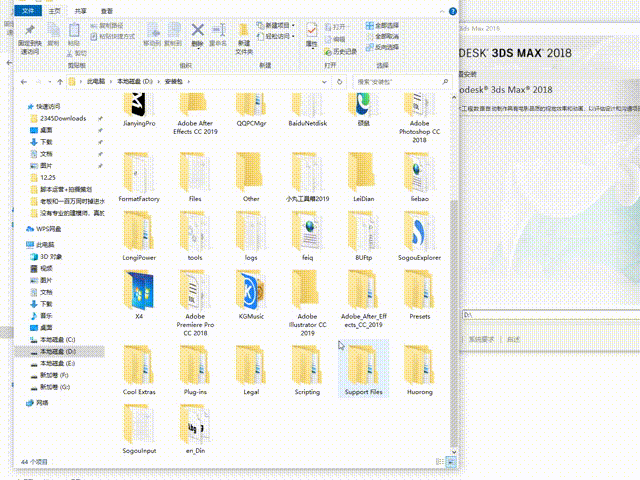Click 全部选择 select all
This screenshot has height=480, width=640.
[x=382, y=26]
